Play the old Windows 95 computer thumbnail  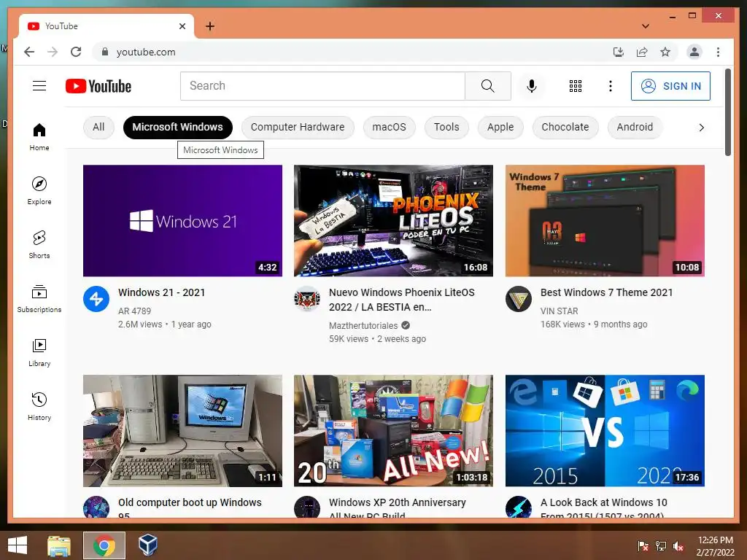click(182, 430)
